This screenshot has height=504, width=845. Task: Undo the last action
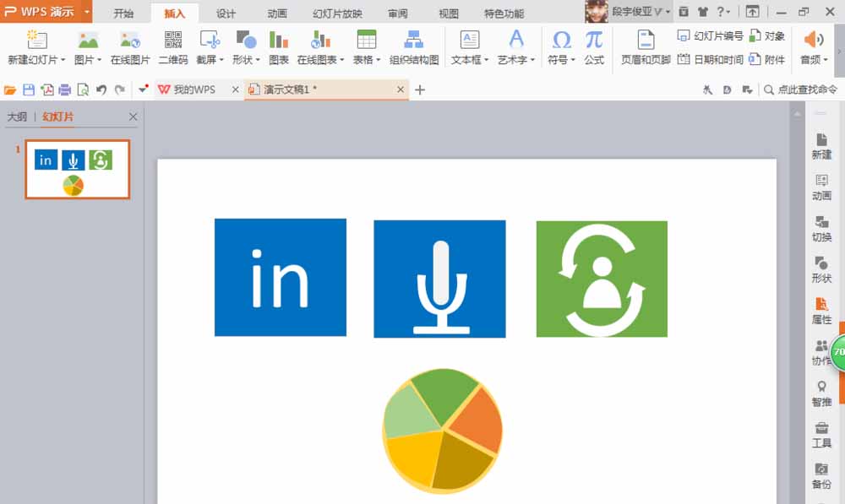(x=101, y=90)
